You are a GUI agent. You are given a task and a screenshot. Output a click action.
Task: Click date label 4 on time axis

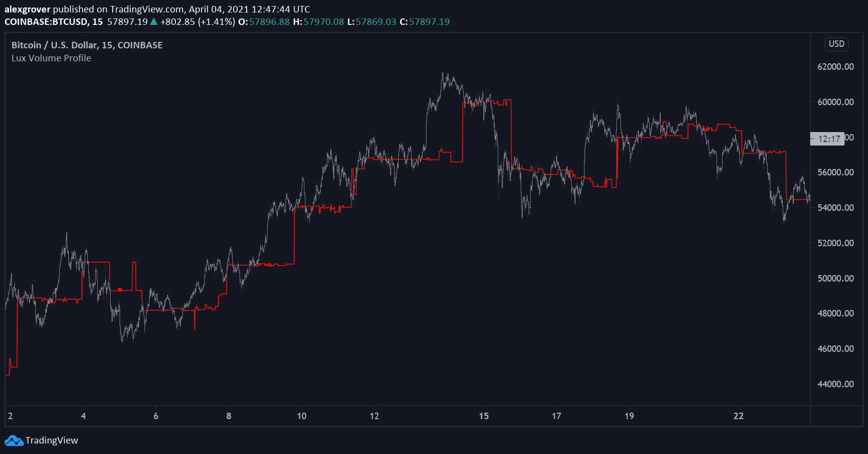point(83,416)
